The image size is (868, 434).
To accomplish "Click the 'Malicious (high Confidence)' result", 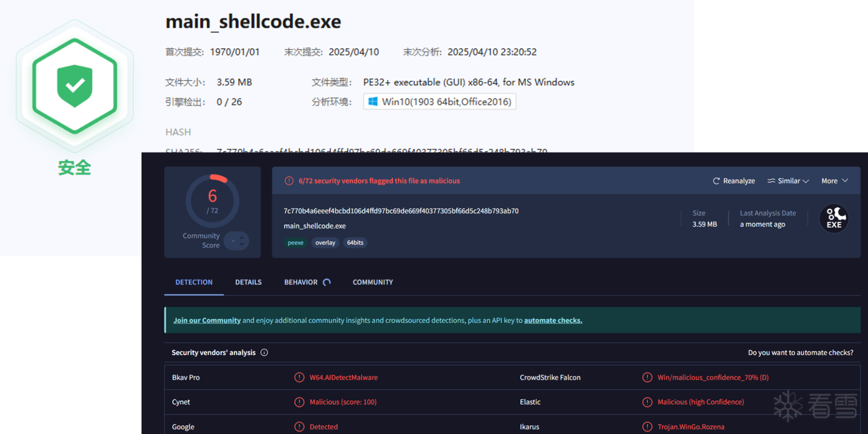I will (701, 402).
